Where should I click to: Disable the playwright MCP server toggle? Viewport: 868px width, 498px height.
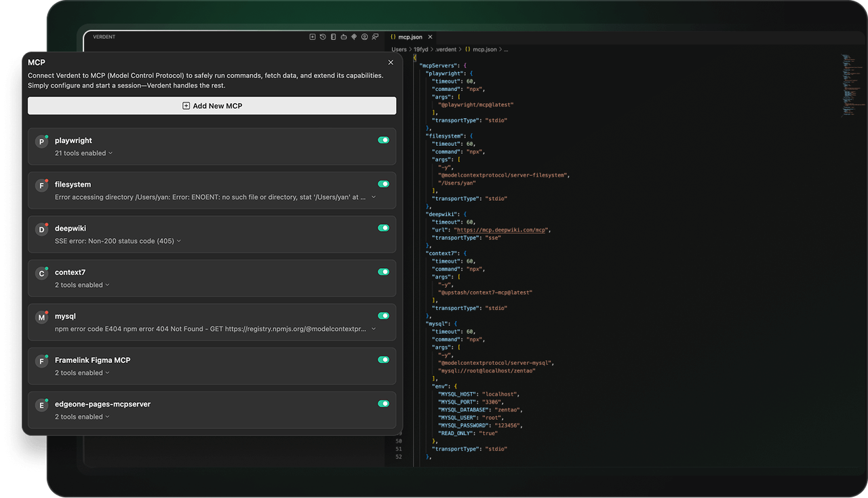pyautogui.click(x=384, y=140)
